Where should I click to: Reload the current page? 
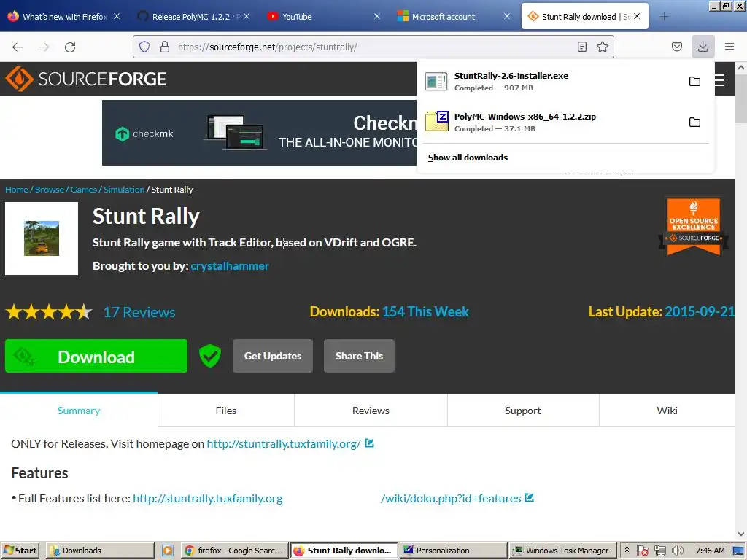[70, 47]
